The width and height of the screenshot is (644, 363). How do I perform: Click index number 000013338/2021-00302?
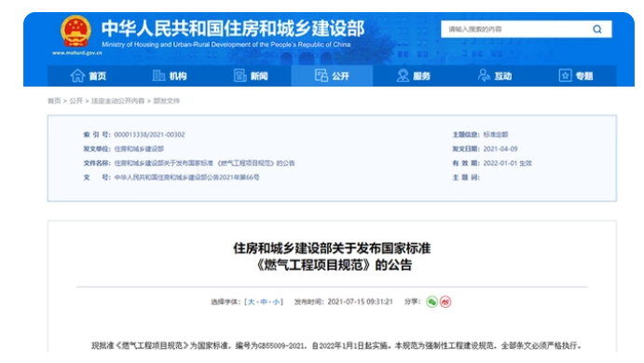149,134
